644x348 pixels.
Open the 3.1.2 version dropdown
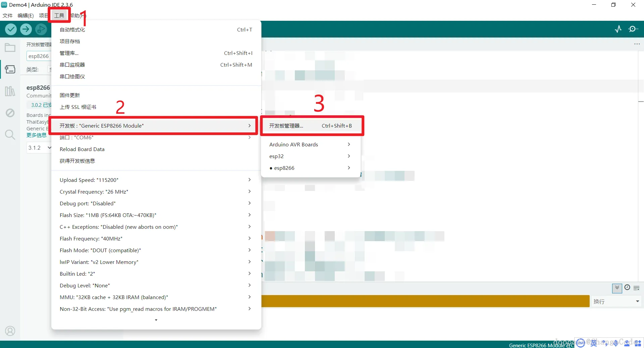tap(39, 148)
